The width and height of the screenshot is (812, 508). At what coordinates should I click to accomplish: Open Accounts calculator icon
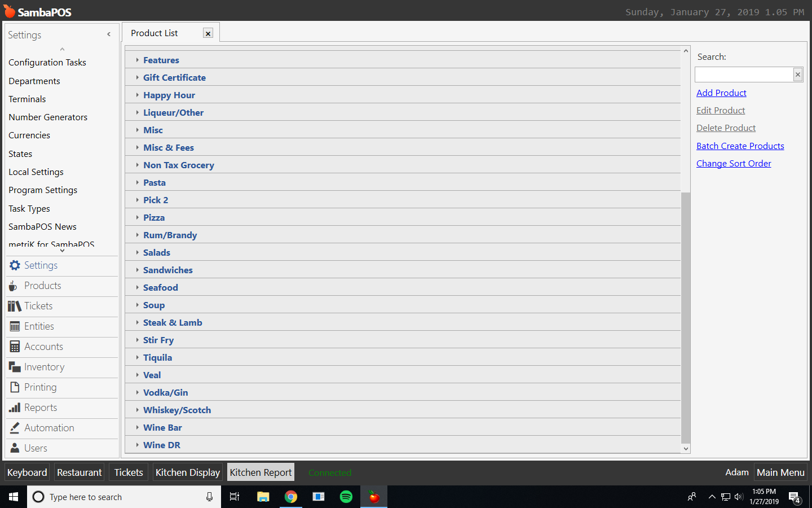click(x=15, y=347)
